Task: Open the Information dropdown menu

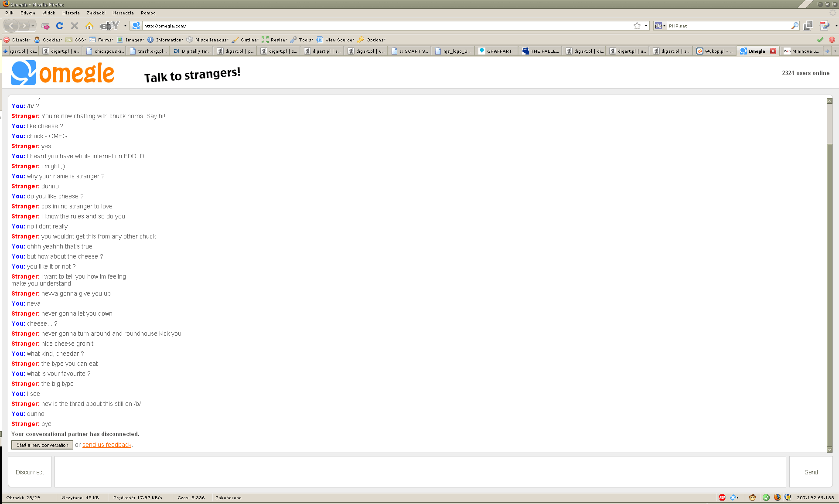Action: (165, 40)
